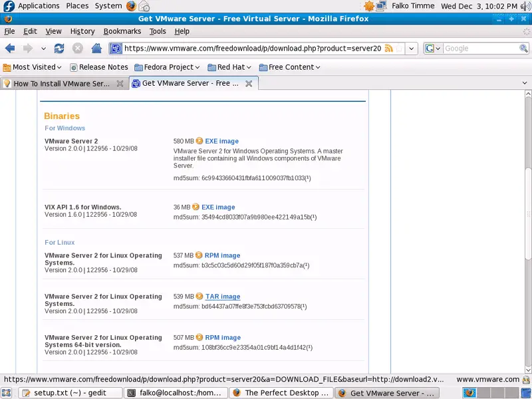Open the volume control icon

click(x=525, y=6)
